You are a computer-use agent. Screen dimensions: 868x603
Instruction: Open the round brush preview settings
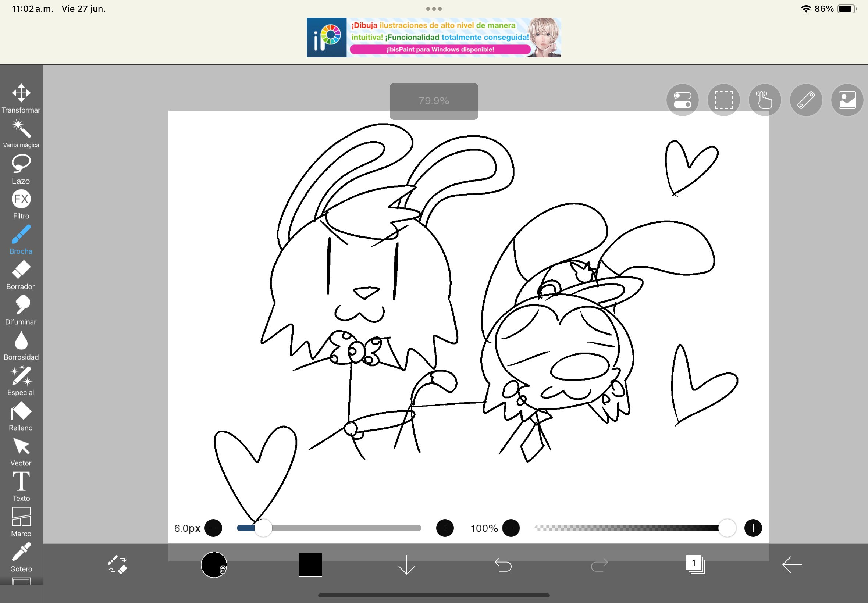(214, 565)
